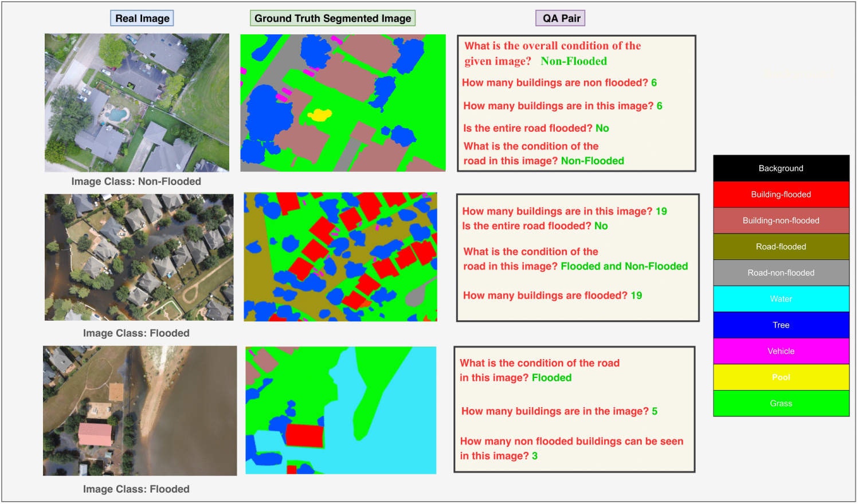Click 'How many buildings are in this image? 19'

565,211
